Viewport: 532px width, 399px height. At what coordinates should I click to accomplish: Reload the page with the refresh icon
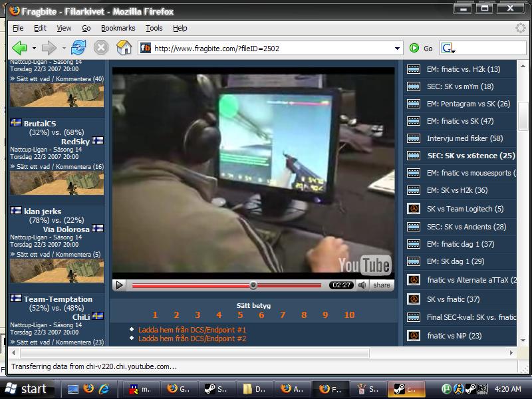78,48
